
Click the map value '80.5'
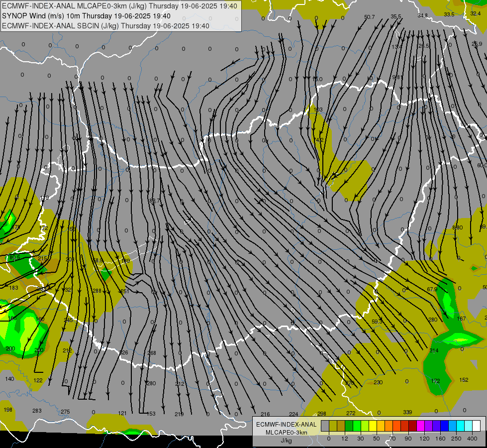pyautogui.click(x=14, y=257)
